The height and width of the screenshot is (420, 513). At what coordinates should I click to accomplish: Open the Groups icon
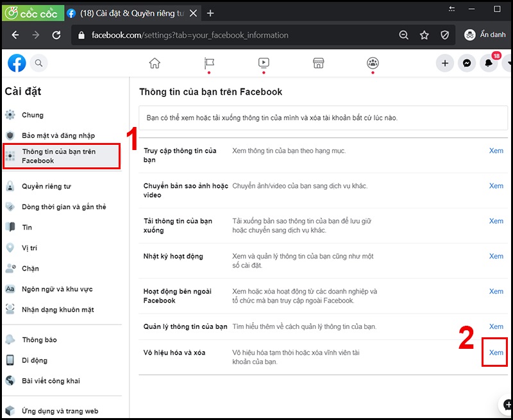click(373, 64)
